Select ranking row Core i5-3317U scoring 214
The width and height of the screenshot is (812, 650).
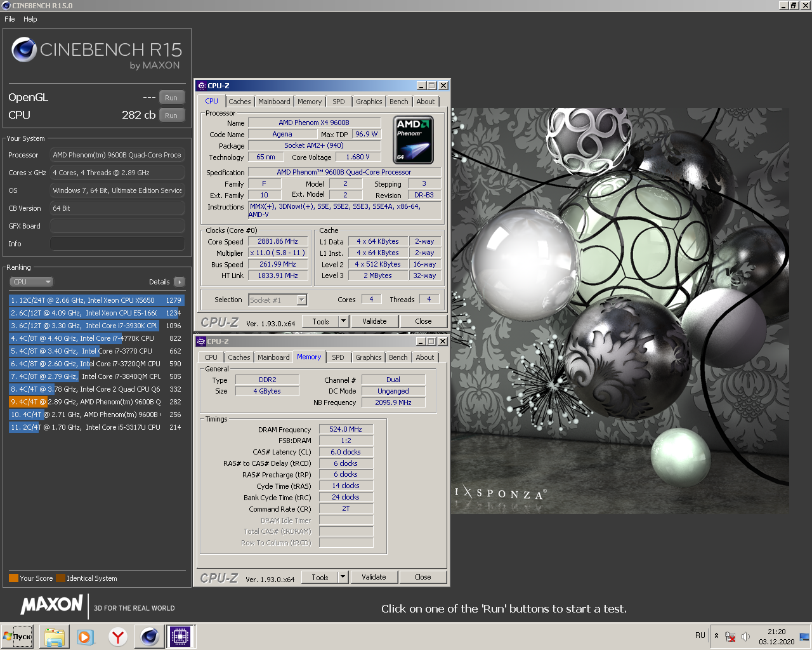(x=96, y=427)
